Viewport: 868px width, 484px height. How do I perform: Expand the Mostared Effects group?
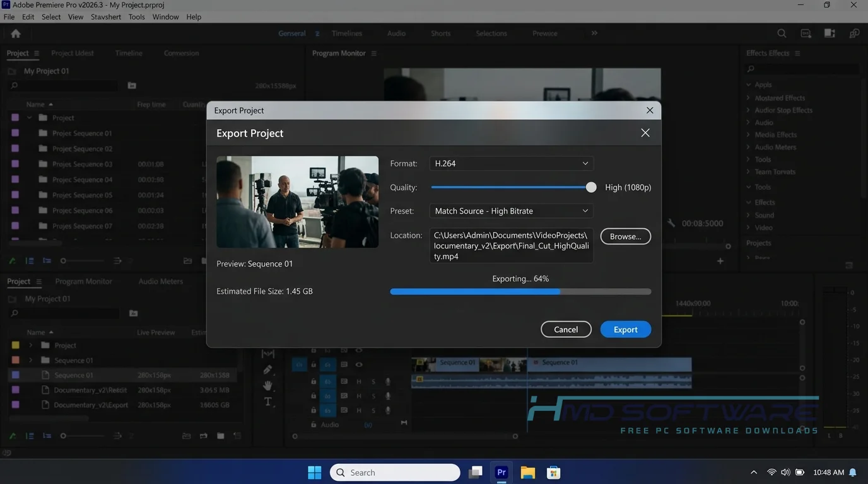click(748, 98)
